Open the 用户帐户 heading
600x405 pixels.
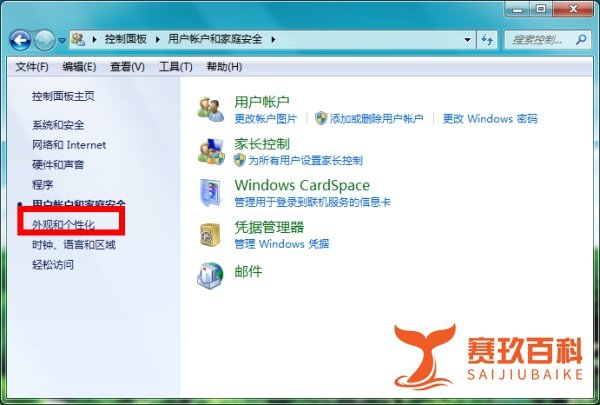(x=262, y=102)
